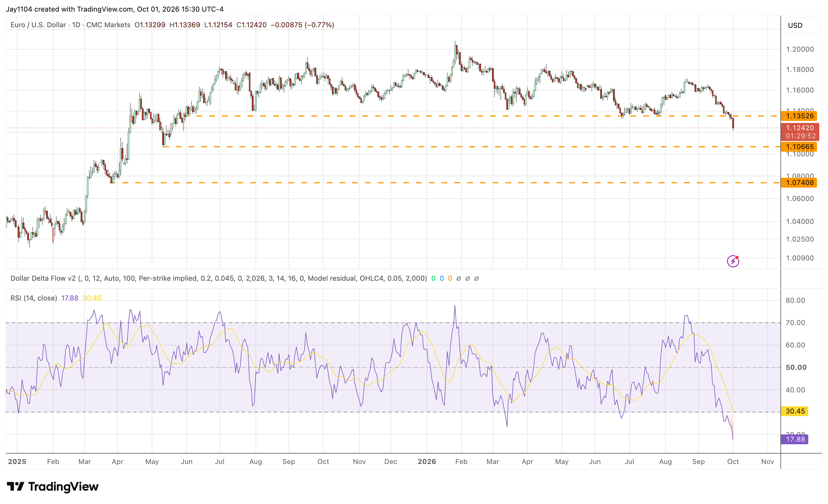Click the H1.13369 high value in header
The height and width of the screenshot is (504, 828).
tap(185, 25)
